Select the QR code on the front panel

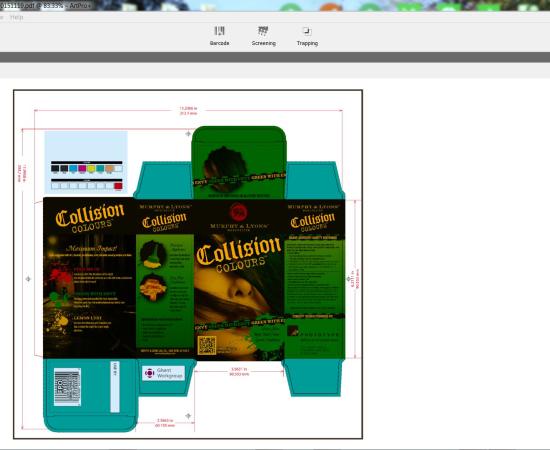pos(207,345)
